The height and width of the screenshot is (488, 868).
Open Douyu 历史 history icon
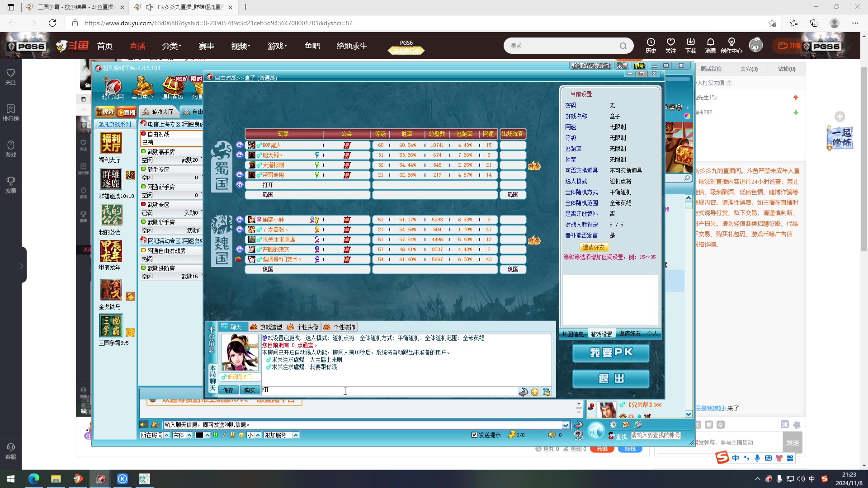(x=651, y=46)
